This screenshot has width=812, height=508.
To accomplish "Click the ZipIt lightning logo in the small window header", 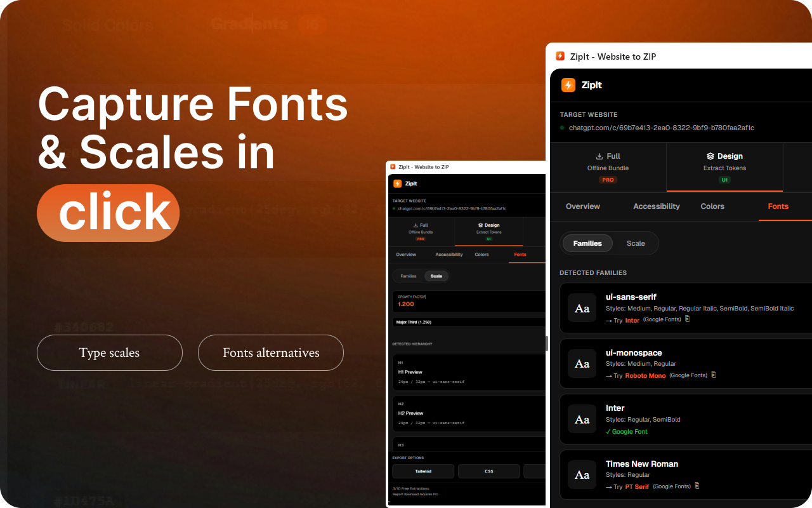I will [397, 184].
